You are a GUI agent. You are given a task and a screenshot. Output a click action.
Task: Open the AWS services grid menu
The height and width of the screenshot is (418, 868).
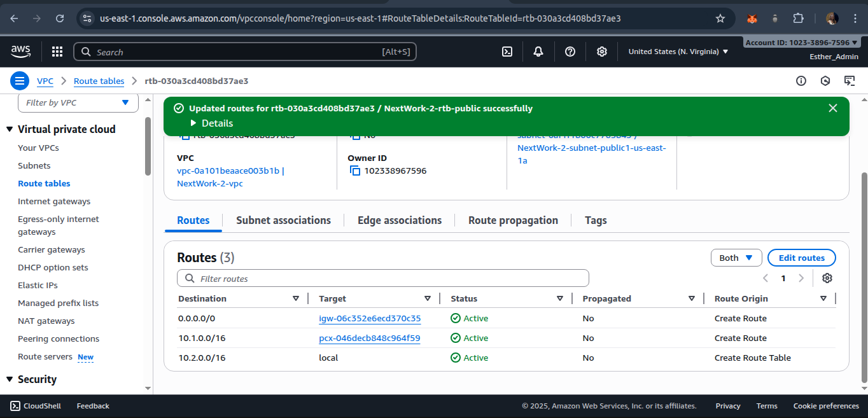tap(57, 52)
